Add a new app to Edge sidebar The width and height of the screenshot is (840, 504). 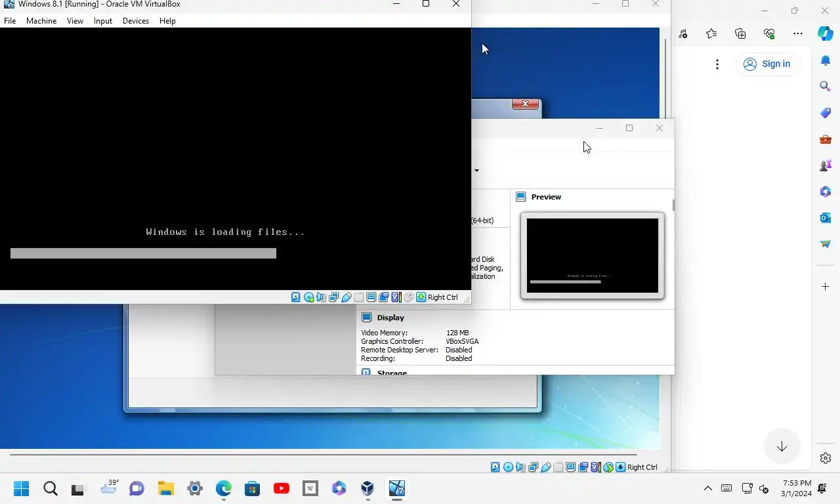point(826,286)
